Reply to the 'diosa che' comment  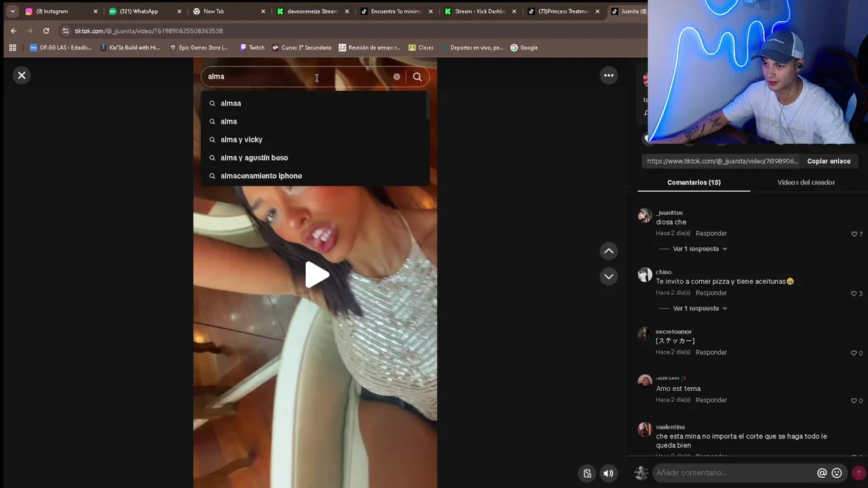tap(711, 233)
